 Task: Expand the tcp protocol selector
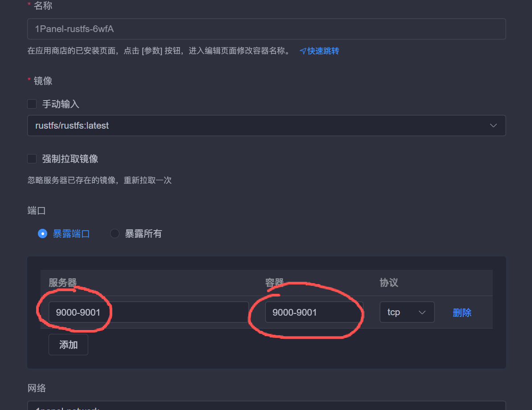(x=406, y=313)
